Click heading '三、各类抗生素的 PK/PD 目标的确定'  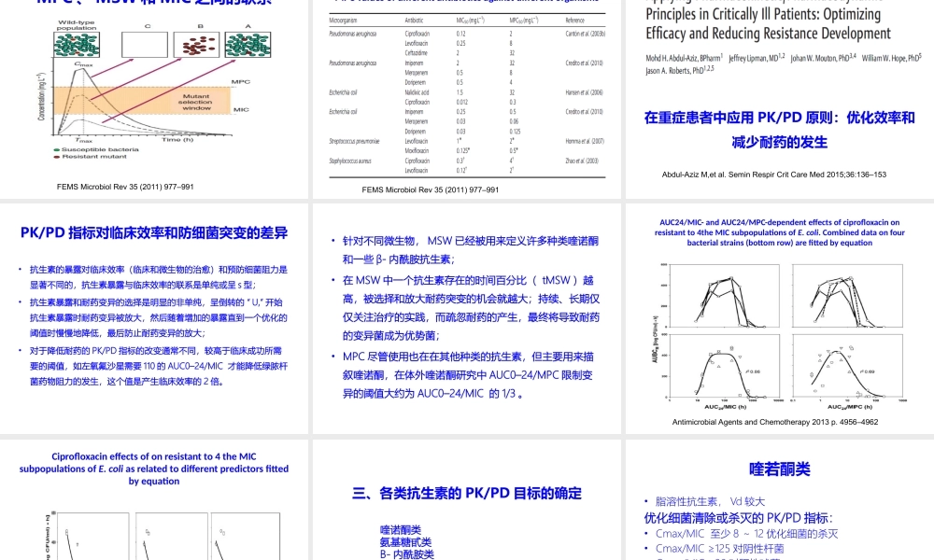(466, 494)
